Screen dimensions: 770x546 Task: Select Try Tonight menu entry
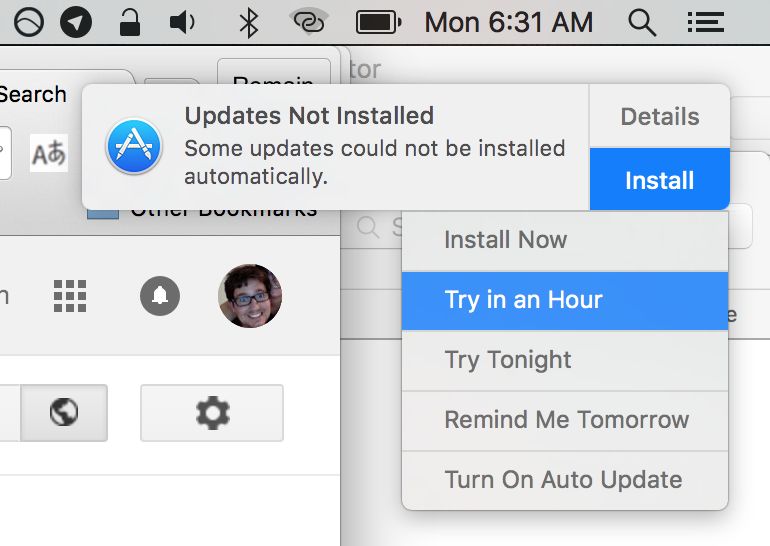(508, 360)
